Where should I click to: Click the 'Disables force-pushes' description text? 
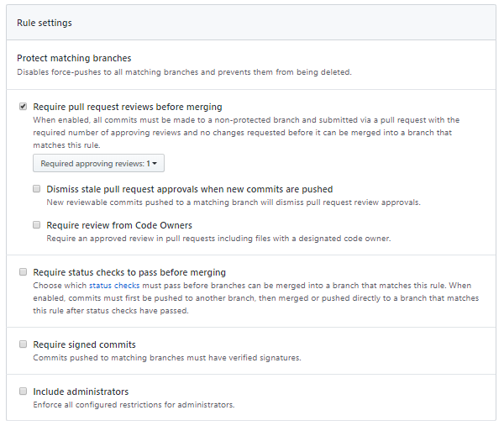pyautogui.click(x=184, y=71)
